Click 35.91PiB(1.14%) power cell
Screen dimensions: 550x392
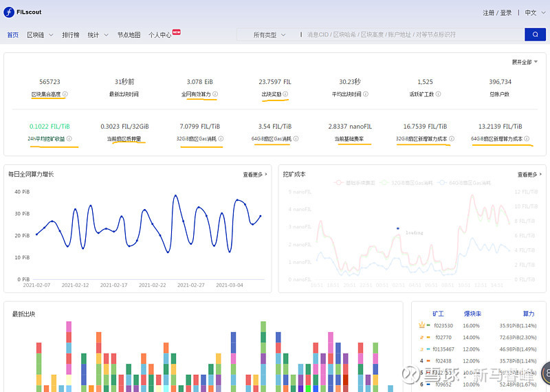[x=518, y=326]
